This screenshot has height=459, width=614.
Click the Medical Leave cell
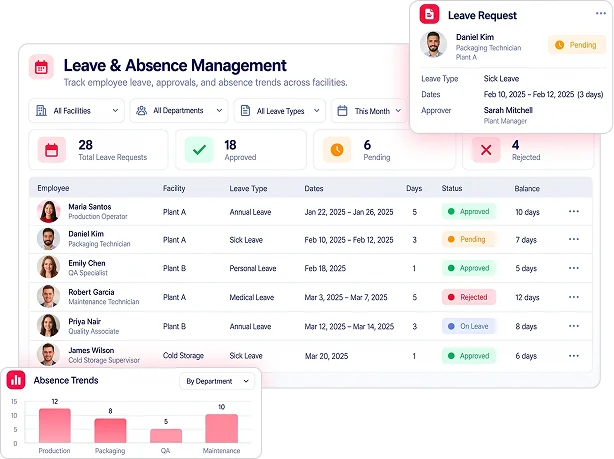coord(251,297)
